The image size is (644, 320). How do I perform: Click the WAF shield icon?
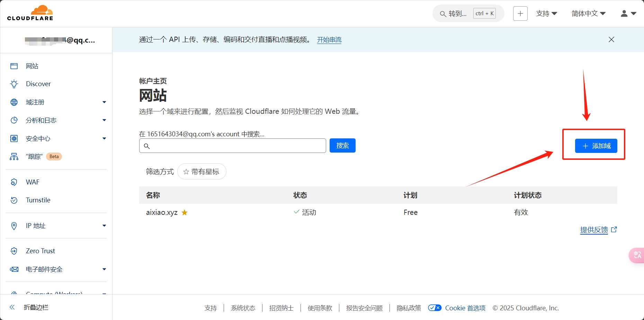(x=14, y=182)
